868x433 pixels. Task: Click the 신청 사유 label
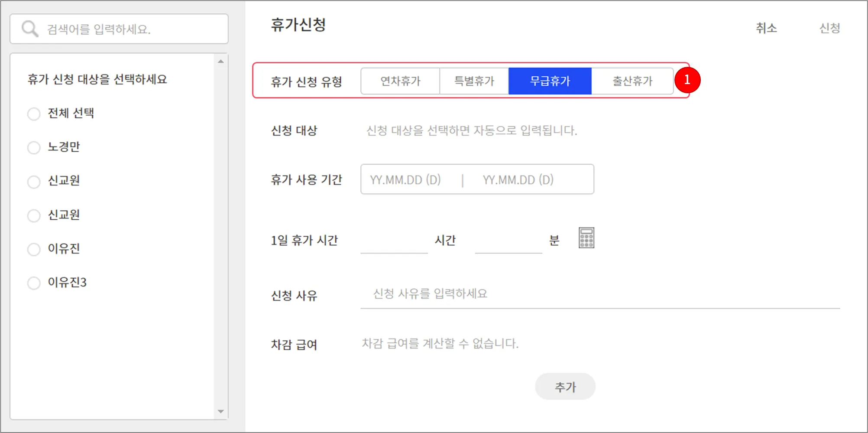tap(294, 296)
